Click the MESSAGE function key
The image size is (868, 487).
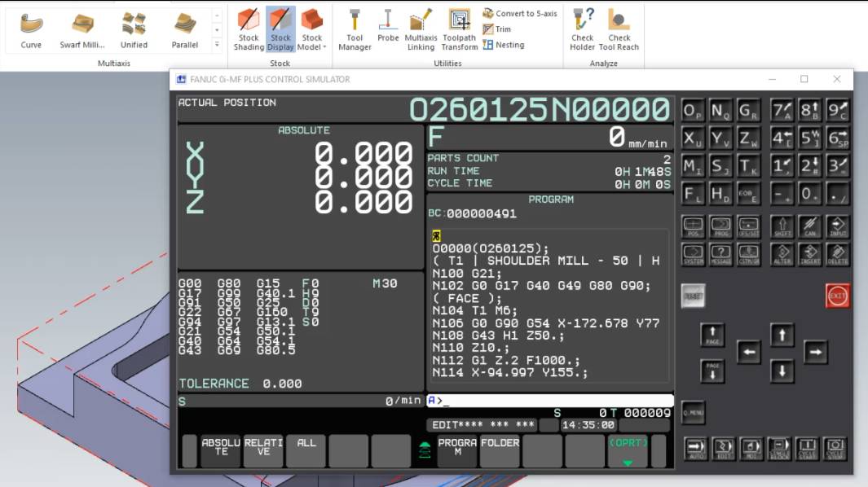pos(720,254)
